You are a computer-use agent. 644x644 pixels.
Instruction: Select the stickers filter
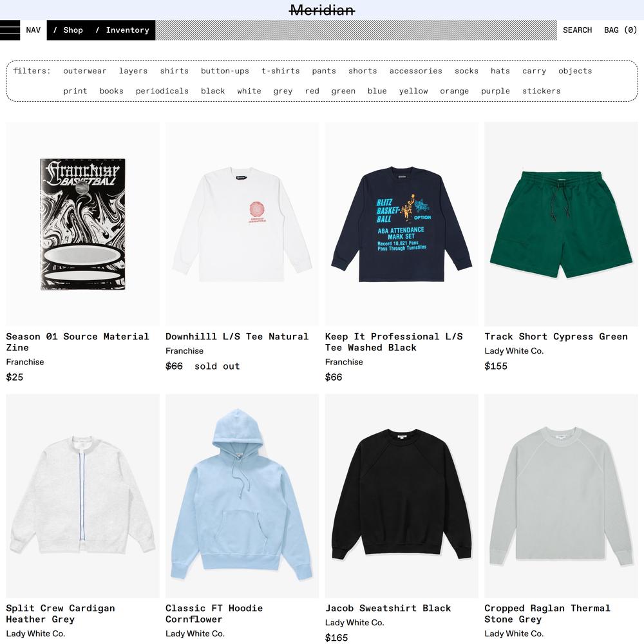point(542,91)
